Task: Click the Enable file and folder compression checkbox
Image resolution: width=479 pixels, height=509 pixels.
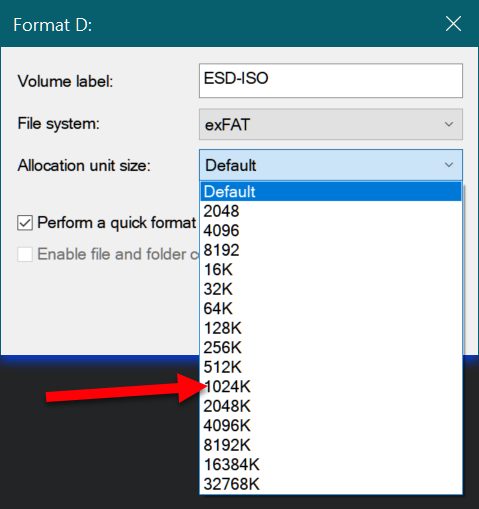Action: coord(25,254)
